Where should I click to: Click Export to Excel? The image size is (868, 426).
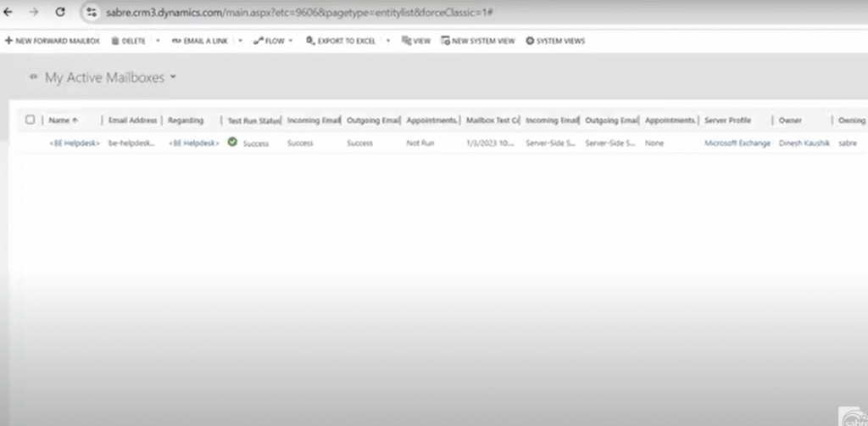coord(342,41)
